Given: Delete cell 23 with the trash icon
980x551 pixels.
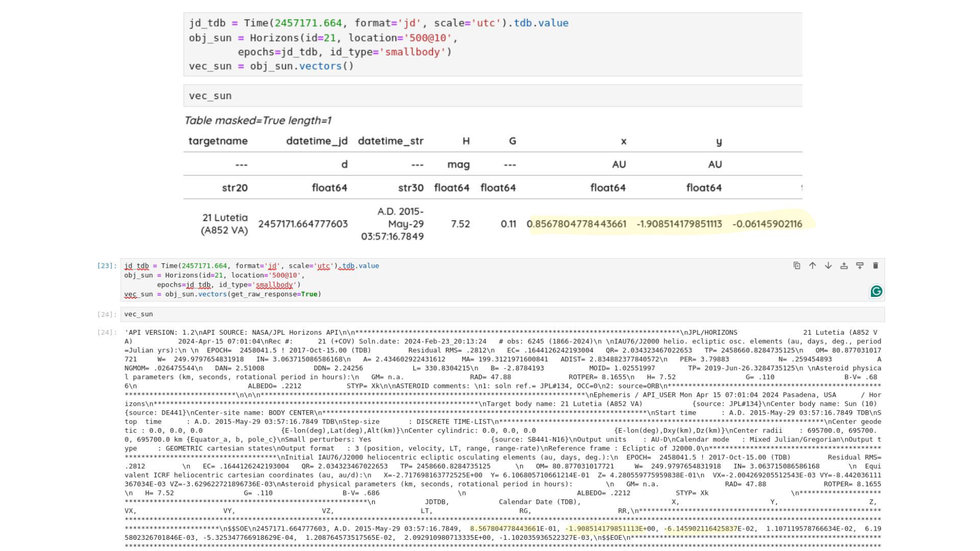Looking at the screenshot, I should (876, 265).
